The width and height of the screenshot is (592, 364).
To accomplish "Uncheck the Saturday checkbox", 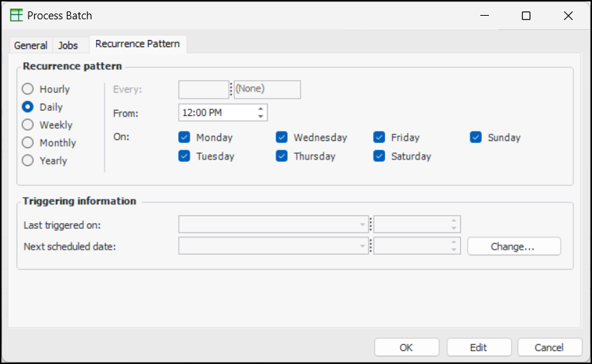I will pos(379,156).
